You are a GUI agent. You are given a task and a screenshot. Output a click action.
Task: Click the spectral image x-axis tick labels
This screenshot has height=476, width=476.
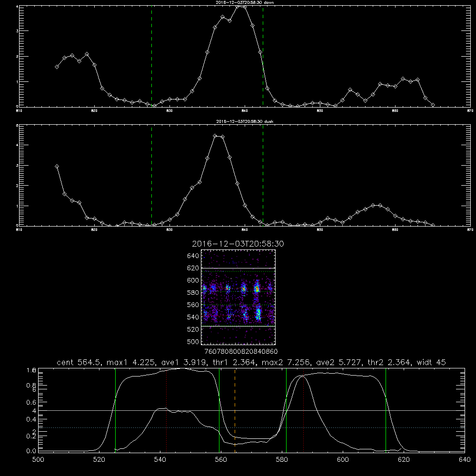pos(241,351)
